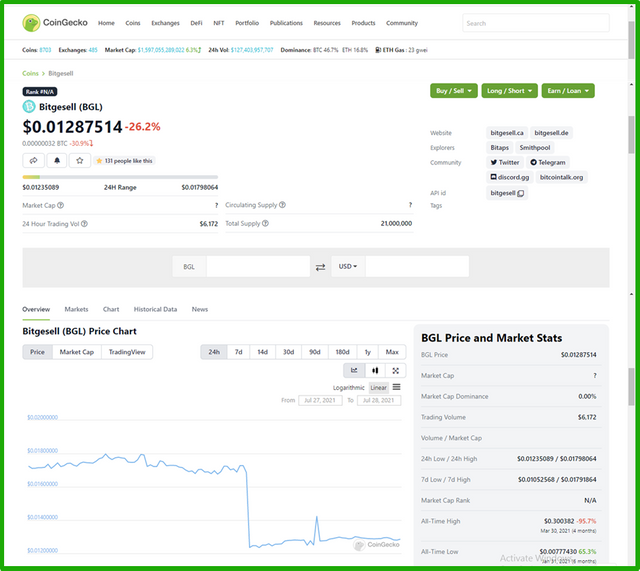Click the share arrow icon button
Viewport: 640px width, 571px height.
point(33,161)
